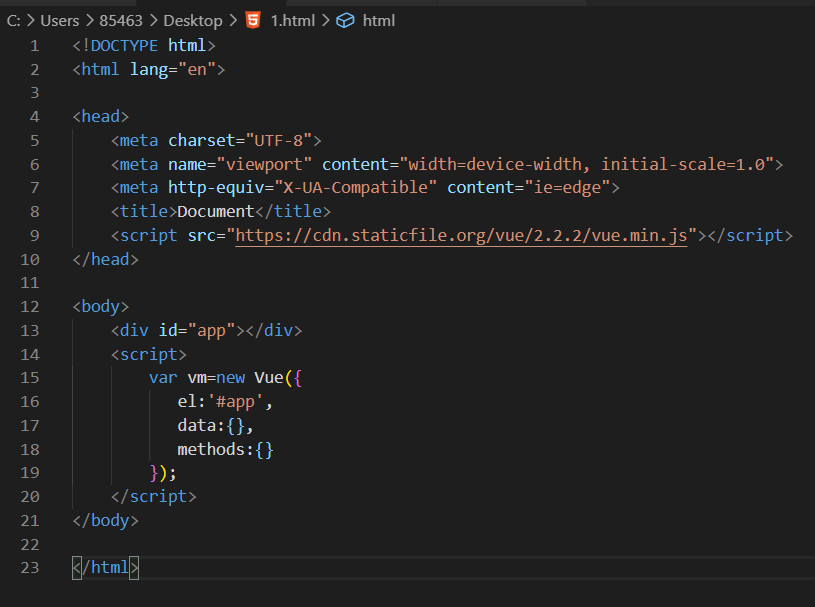Screen dimensions: 815x607
Task: Click the closing </script> tag on line 20
Action: click(x=154, y=497)
